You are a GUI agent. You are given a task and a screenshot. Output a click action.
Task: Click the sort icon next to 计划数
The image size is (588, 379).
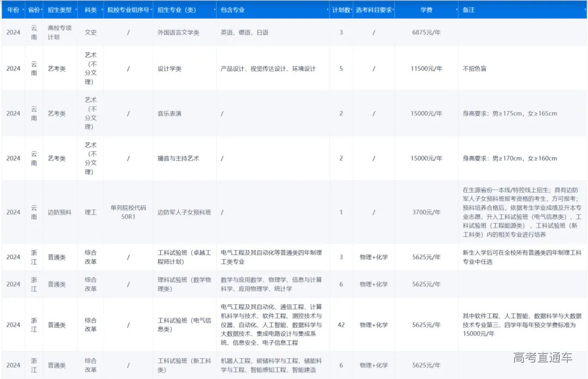tap(352, 10)
